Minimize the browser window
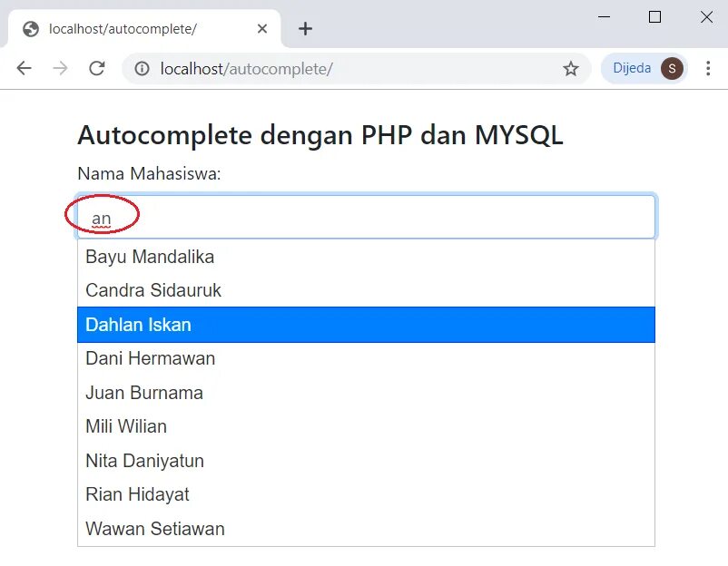Viewport: 728px width, 566px height. click(x=604, y=17)
